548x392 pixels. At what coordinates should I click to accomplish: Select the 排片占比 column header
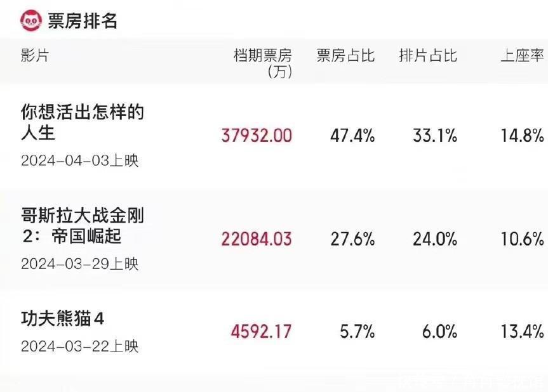pos(428,56)
